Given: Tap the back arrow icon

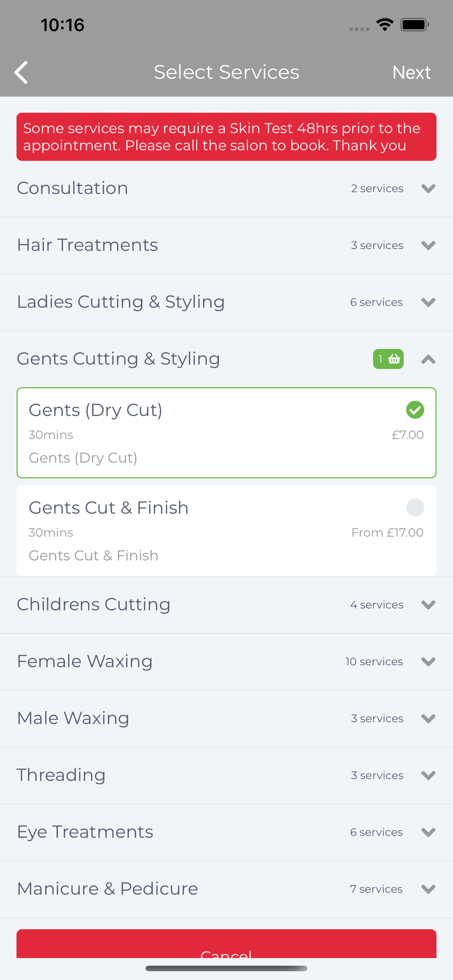Looking at the screenshot, I should (x=21, y=73).
